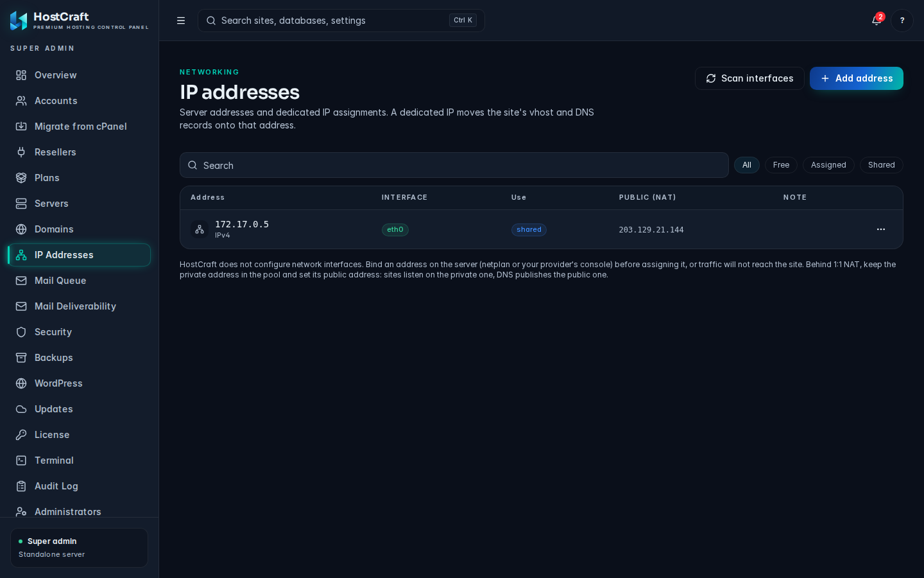
Task: Select the All filter pill
Action: click(x=747, y=165)
